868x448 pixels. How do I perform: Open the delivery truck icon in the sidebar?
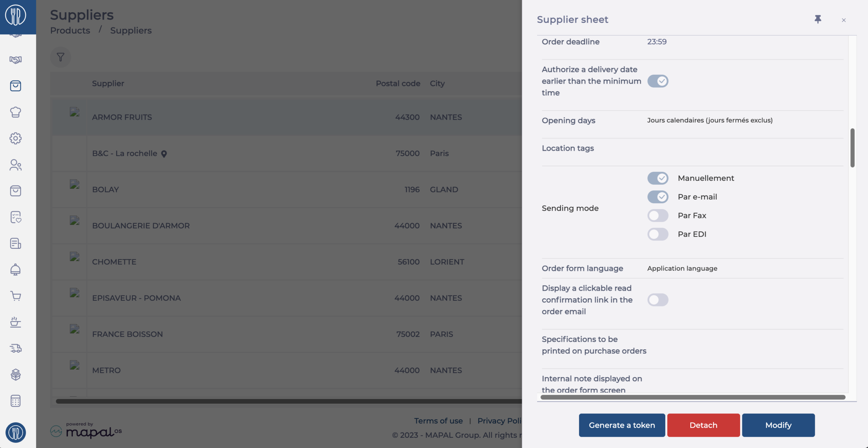(16, 349)
